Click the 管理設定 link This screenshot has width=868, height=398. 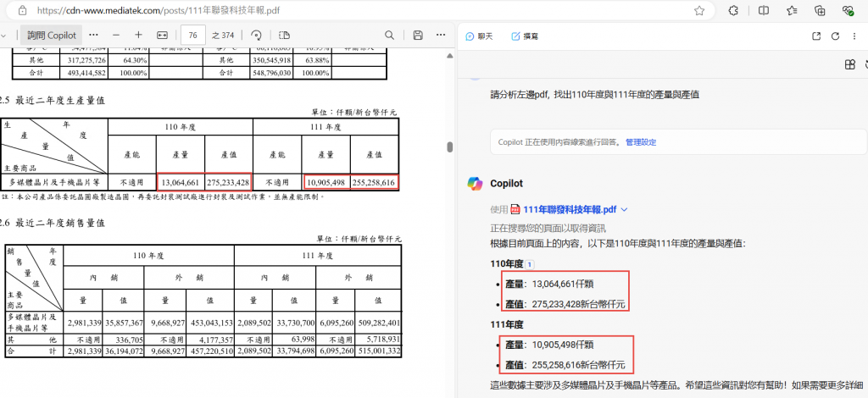[x=641, y=142]
